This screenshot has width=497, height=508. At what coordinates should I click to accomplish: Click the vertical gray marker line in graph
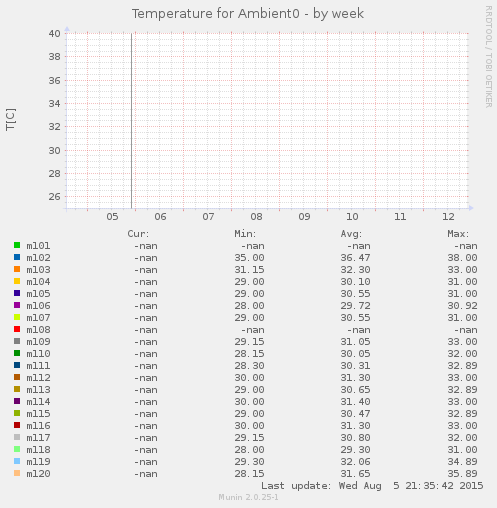132,121
